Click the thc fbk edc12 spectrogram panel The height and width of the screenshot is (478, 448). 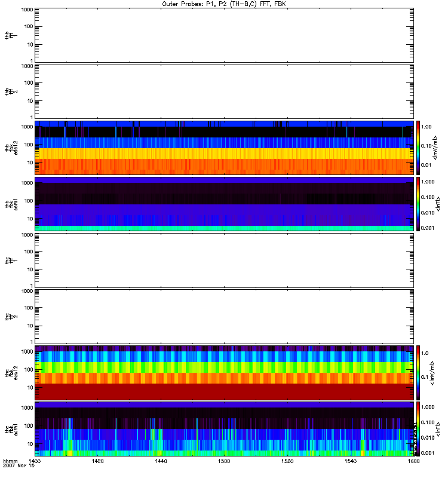click(x=224, y=372)
